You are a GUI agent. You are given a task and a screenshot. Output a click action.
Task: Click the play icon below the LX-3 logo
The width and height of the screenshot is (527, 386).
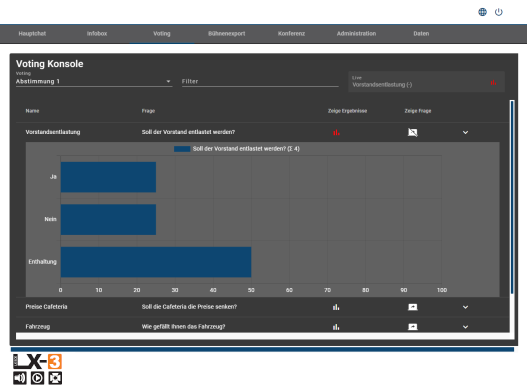pos(37,378)
